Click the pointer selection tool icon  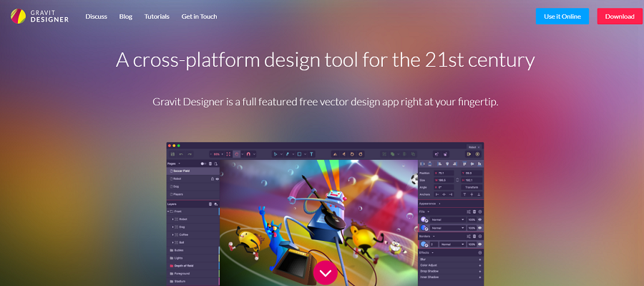click(x=275, y=154)
